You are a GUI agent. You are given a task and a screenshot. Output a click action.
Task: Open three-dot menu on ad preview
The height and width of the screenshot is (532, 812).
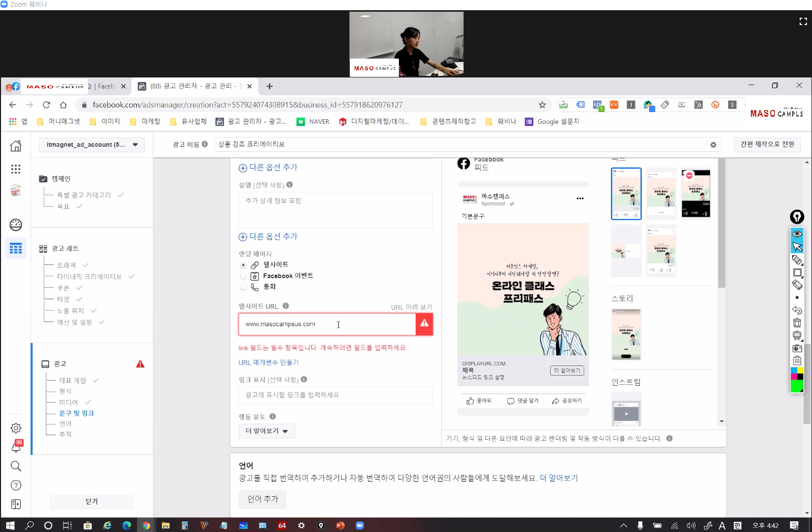pos(580,199)
